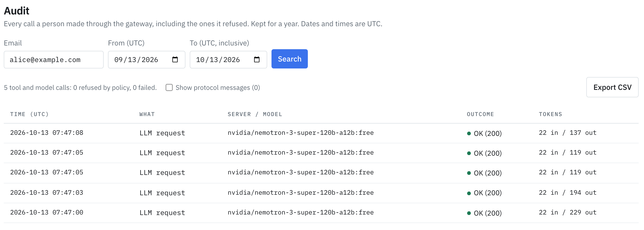Image resolution: width=644 pixels, height=230 pixels.
Task: Open the To date calendar picker icon
Action: click(257, 59)
